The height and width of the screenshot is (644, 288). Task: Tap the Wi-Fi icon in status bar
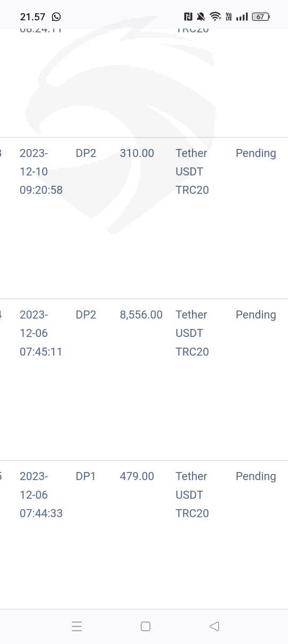click(x=215, y=17)
